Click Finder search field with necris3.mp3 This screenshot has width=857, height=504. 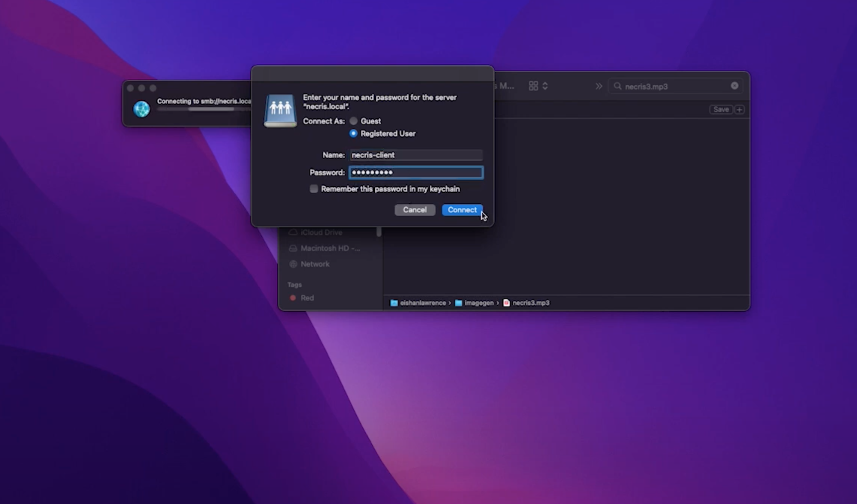click(676, 86)
